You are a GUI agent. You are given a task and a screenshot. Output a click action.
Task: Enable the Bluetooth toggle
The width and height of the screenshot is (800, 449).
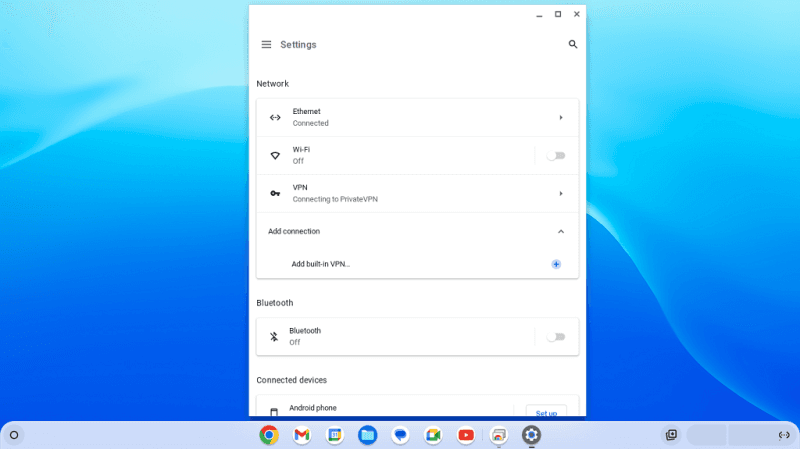point(556,337)
